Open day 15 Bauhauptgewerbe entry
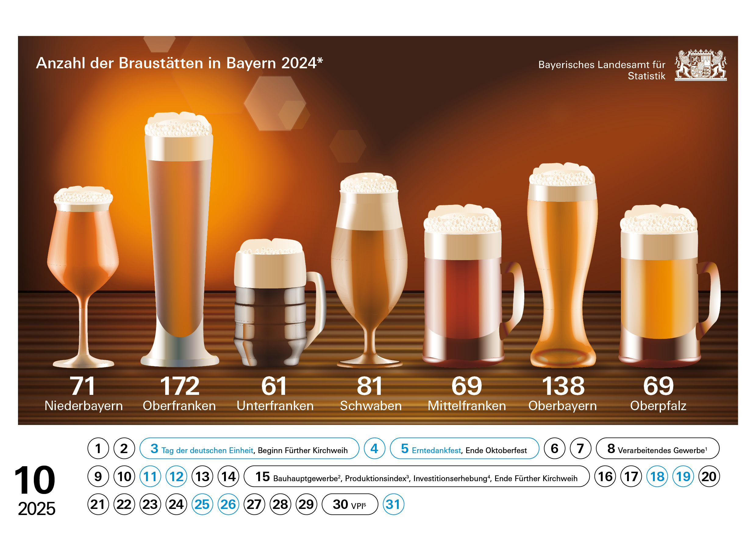Image resolution: width=756 pixels, height=533 pixels. (416, 476)
